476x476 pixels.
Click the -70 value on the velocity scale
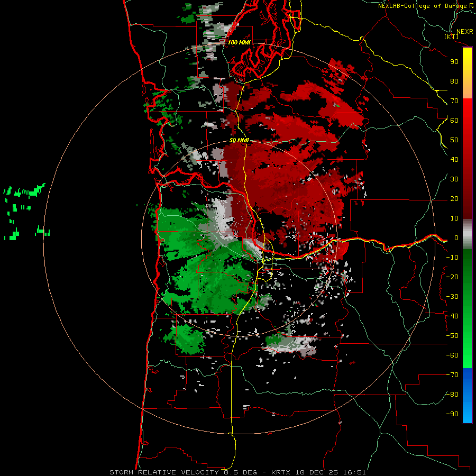[x=452, y=375]
